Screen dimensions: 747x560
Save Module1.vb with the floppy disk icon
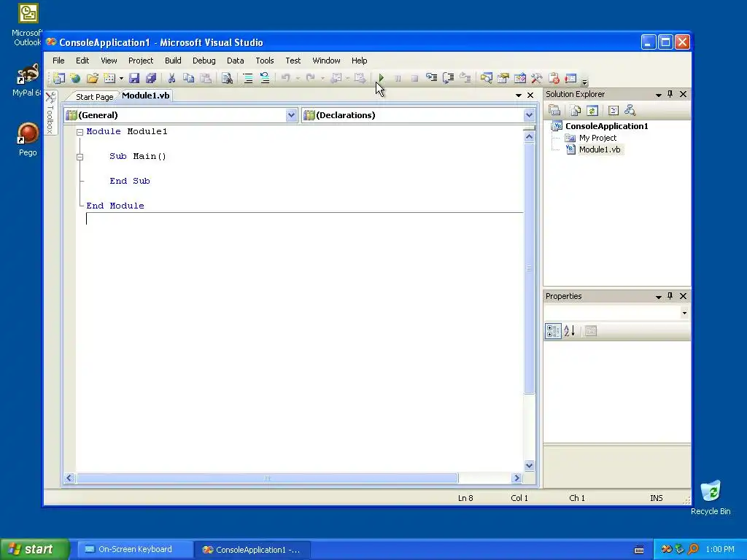(134, 78)
